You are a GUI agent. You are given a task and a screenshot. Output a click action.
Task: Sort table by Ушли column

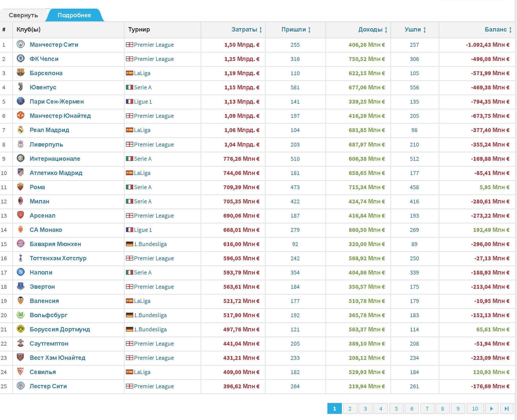pyautogui.click(x=415, y=29)
